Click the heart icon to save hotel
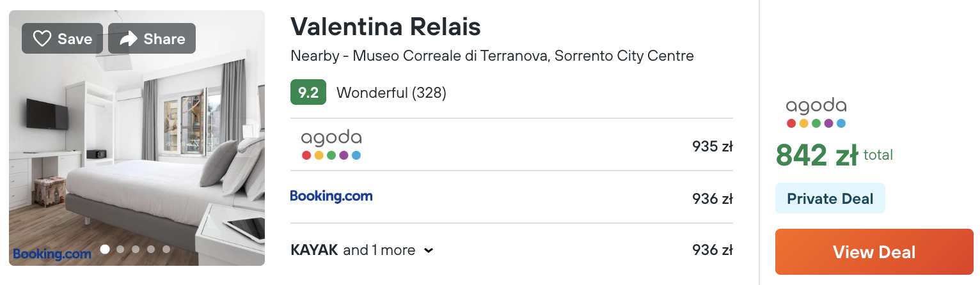Screen dimensions: 980x285 42,39
